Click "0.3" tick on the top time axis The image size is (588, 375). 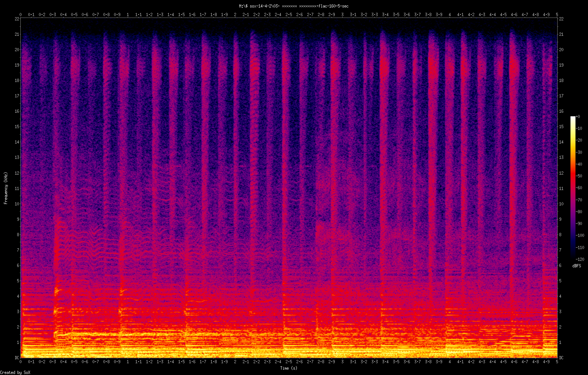(53, 15)
